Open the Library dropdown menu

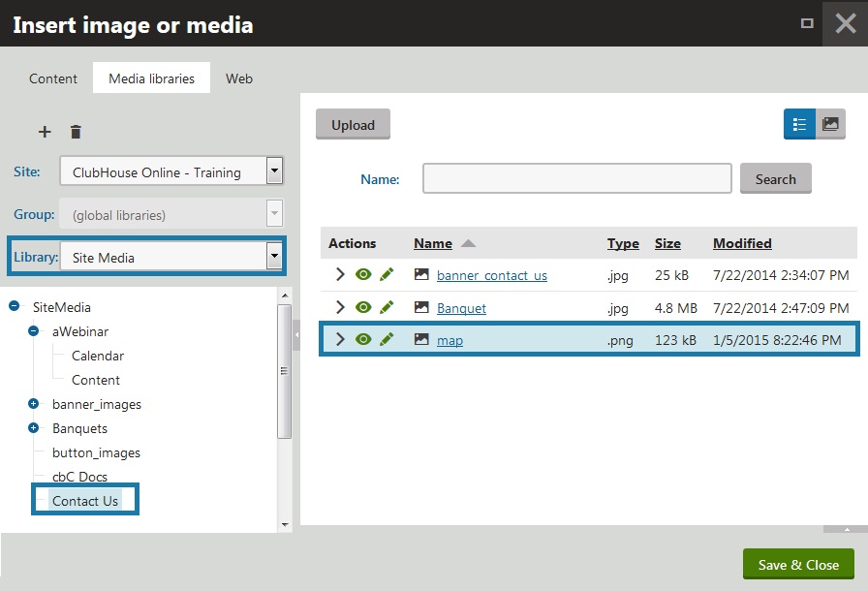tap(274, 257)
